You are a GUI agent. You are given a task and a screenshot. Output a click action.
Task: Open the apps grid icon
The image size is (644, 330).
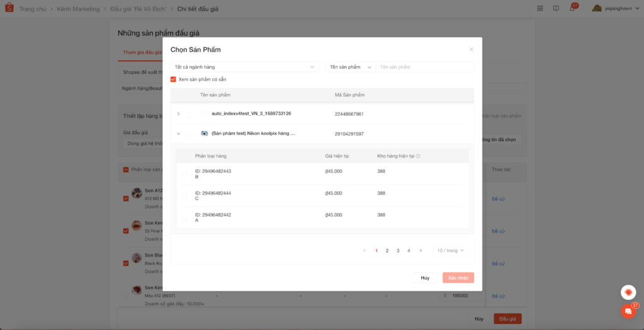[x=541, y=9]
